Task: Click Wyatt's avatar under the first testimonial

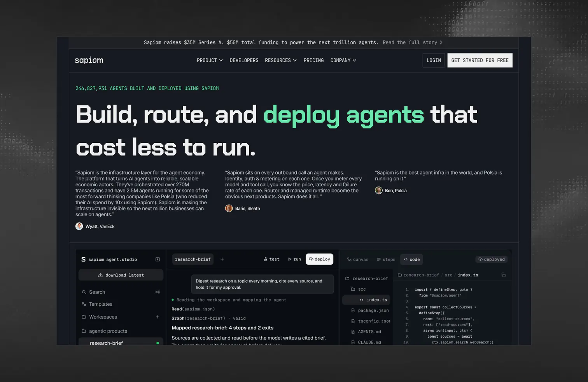Action: 79,226
